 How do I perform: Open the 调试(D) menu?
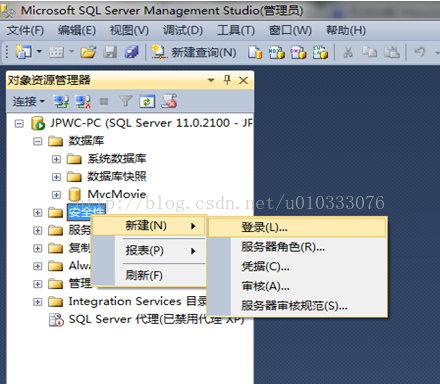tap(183, 30)
